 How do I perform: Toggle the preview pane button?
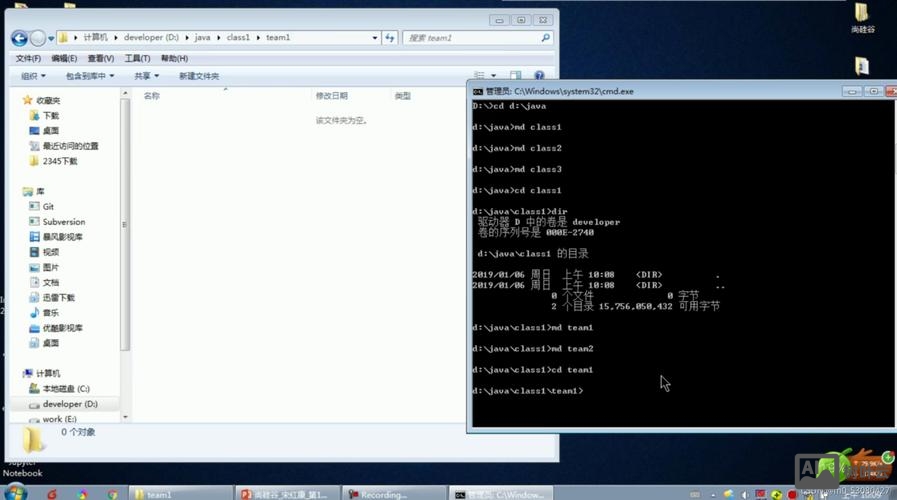tap(516, 76)
